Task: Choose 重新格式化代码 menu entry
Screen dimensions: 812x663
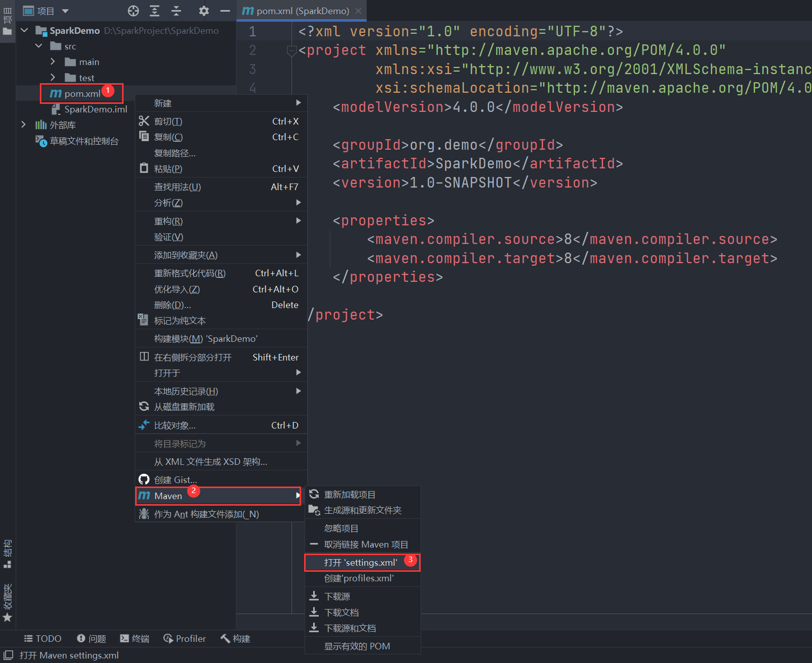Action: point(221,273)
